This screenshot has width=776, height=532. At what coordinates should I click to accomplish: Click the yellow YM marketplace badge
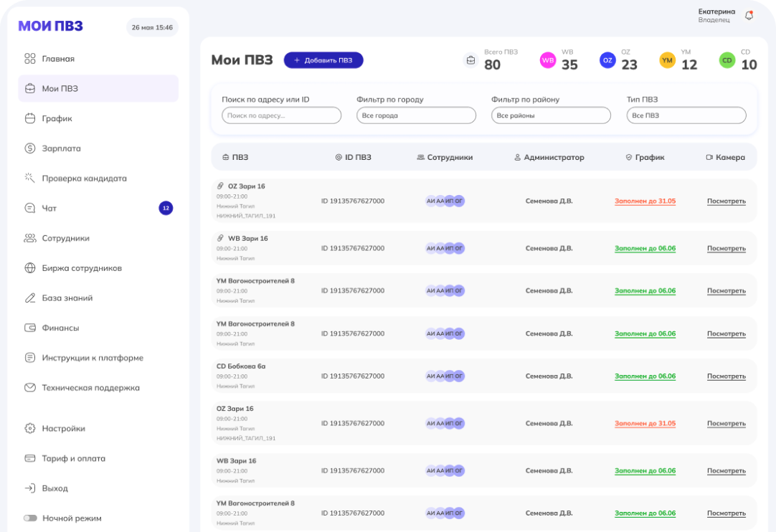pyautogui.click(x=667, y=60)
